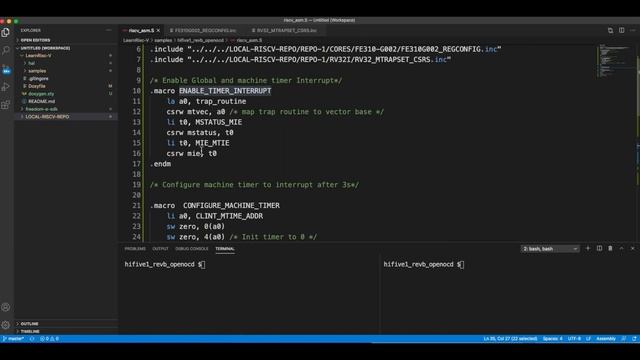This screenshot has width=640, height=360.
Task: Switch to RV32_MTRAPSET_CSRS.inc tab
Action: (x=284, y=31)
